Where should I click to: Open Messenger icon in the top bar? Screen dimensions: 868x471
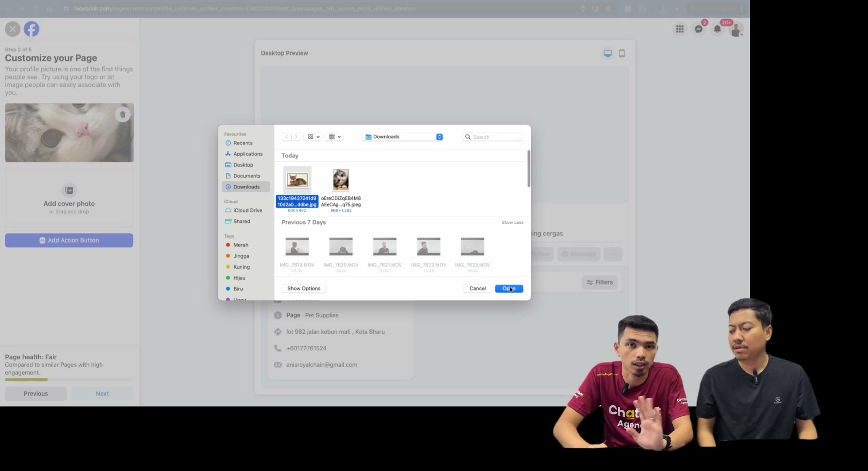[699, 29]
